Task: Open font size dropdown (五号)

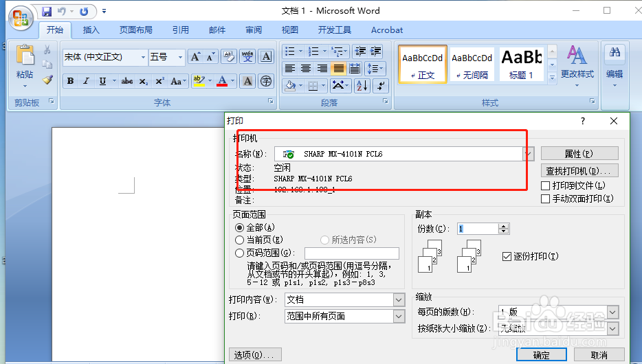Action: 180,57
